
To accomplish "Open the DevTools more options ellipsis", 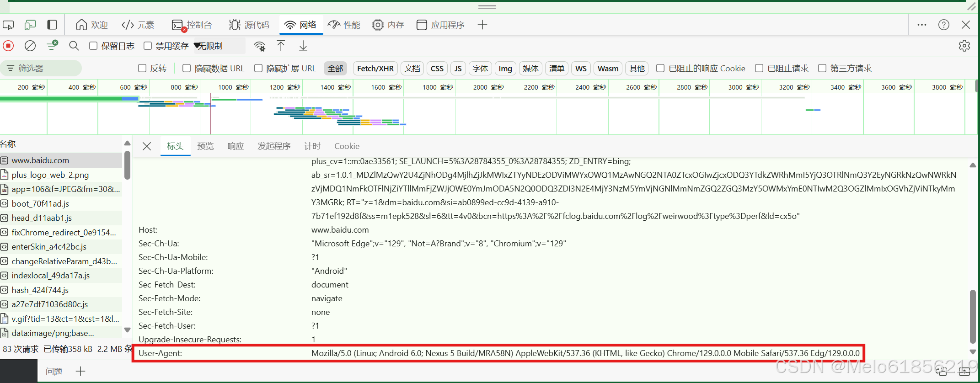I will (922, 25).
